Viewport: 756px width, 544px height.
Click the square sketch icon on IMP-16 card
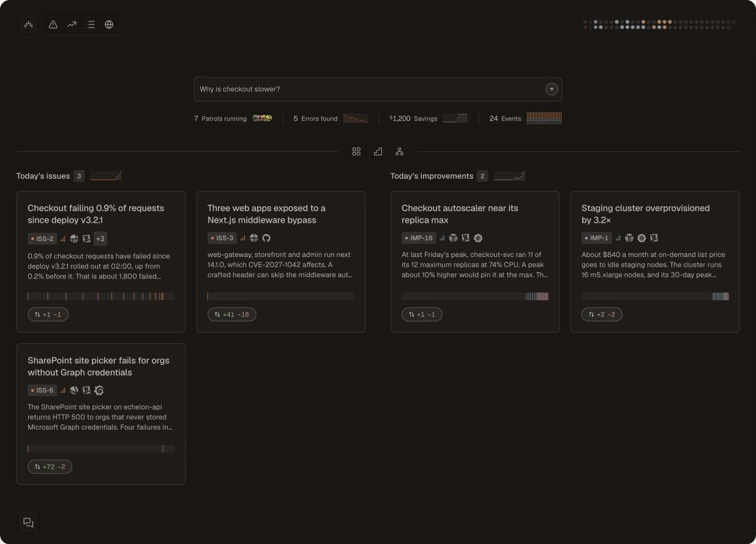pos(466,238)
